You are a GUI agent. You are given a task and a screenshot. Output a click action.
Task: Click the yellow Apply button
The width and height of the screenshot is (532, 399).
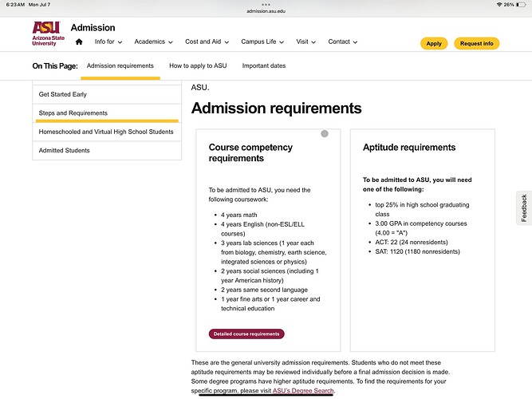[x=434, y=43]
